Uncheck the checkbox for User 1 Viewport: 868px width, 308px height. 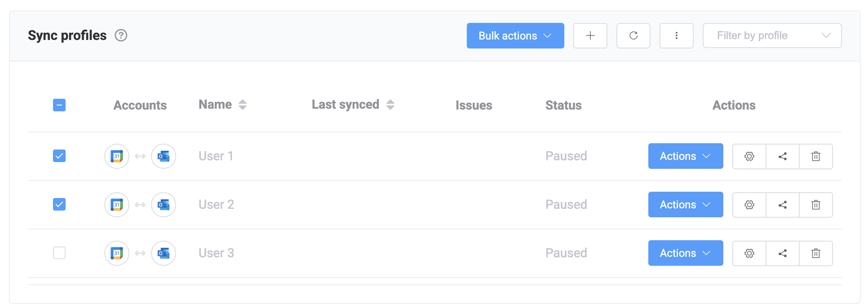[x=59, y=156]
